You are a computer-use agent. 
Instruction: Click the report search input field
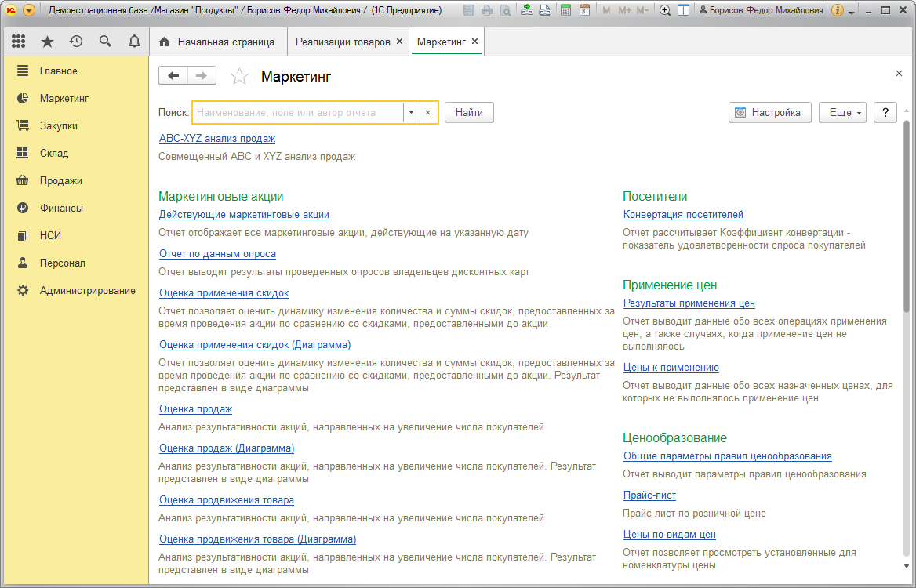click(x=298, y=113)
